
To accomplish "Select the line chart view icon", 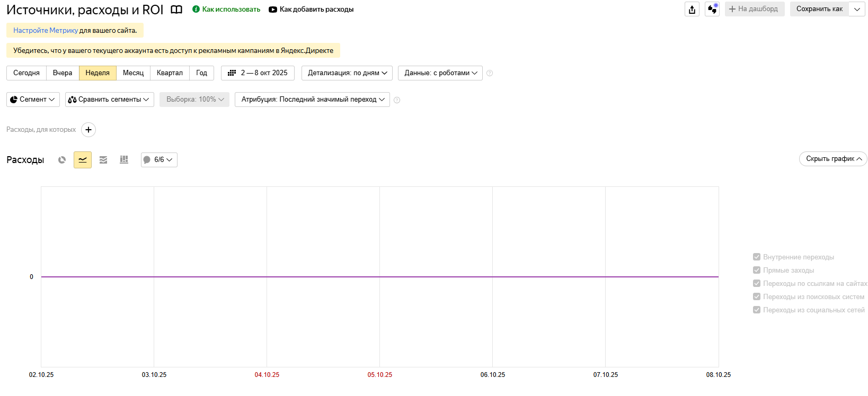I will pyautogui.click(x=83, y=160).
